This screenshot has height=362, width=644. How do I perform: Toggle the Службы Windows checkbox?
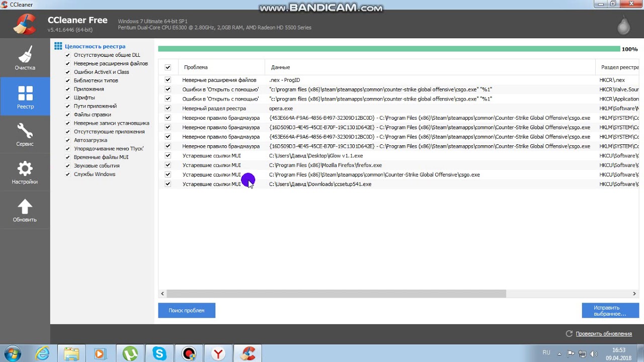click(x=68, y=174)
